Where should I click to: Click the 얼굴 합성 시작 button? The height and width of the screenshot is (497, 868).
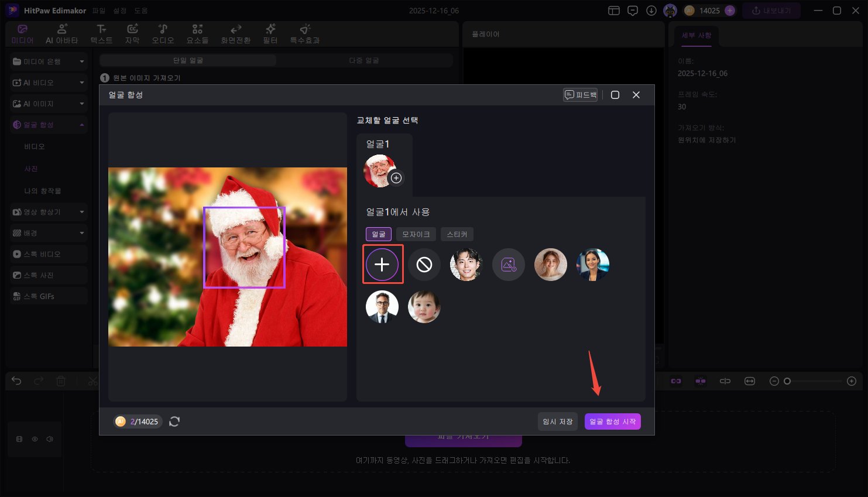tap(612, 421)
